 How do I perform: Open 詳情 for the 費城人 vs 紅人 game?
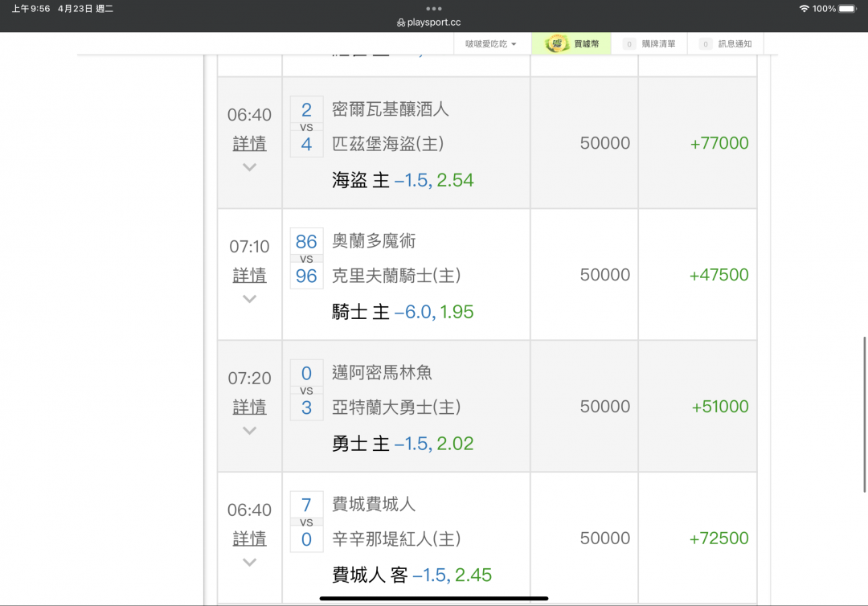[250, 539]
